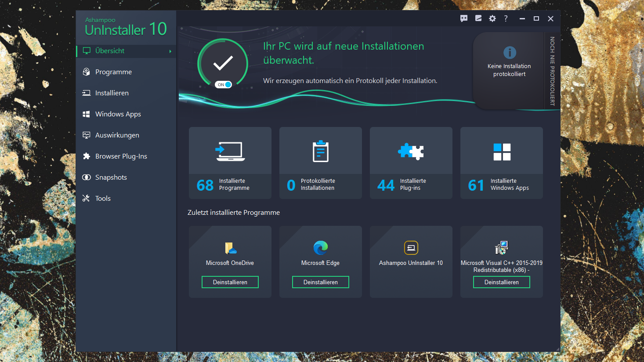This screenshot has width=644, height=362.
Task: Click the Tools wrench icon
Action: (87, 198)
